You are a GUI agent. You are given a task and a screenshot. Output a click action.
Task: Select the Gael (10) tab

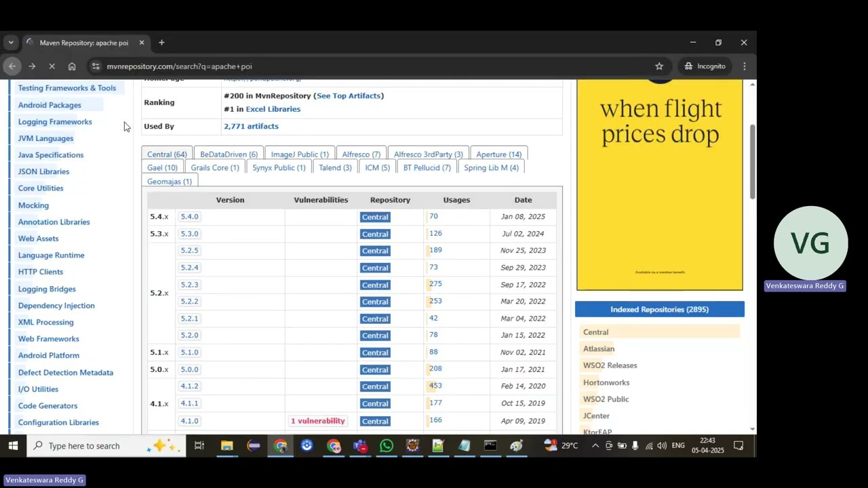tap(162, 168)
